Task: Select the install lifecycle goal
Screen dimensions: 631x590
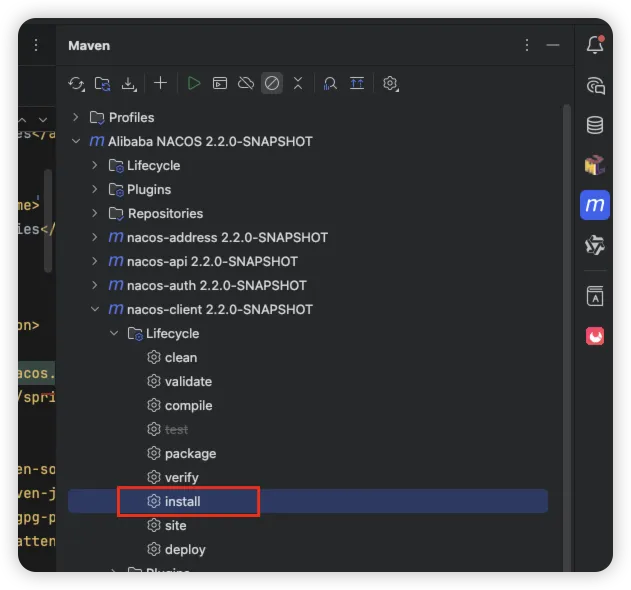Action: coord(183,501)
